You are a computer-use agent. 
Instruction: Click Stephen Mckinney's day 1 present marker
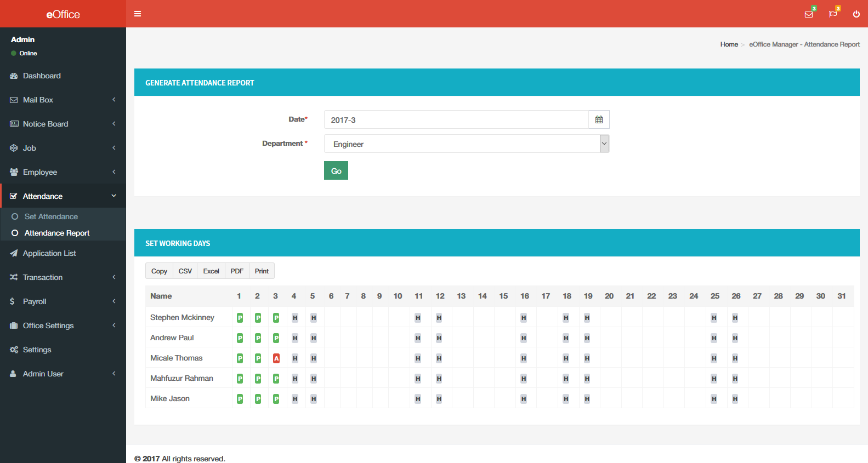(x=240, y=318)
